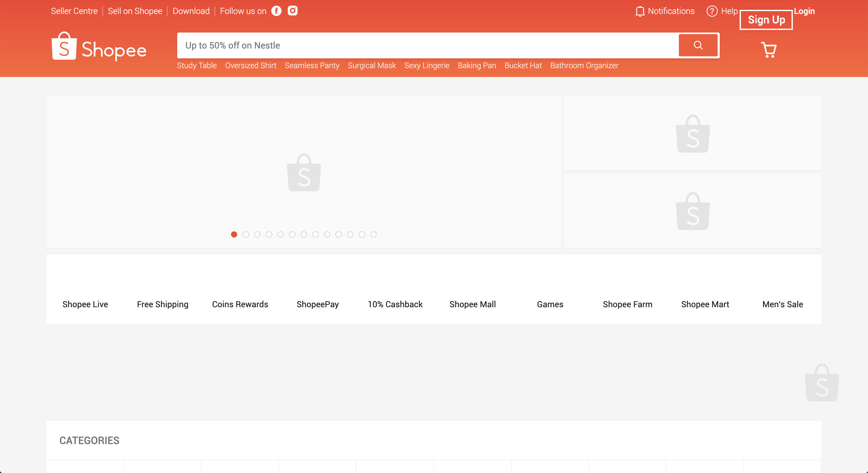
Task: Open the Shopee Facebook page icon
Action: coord(276,11)
